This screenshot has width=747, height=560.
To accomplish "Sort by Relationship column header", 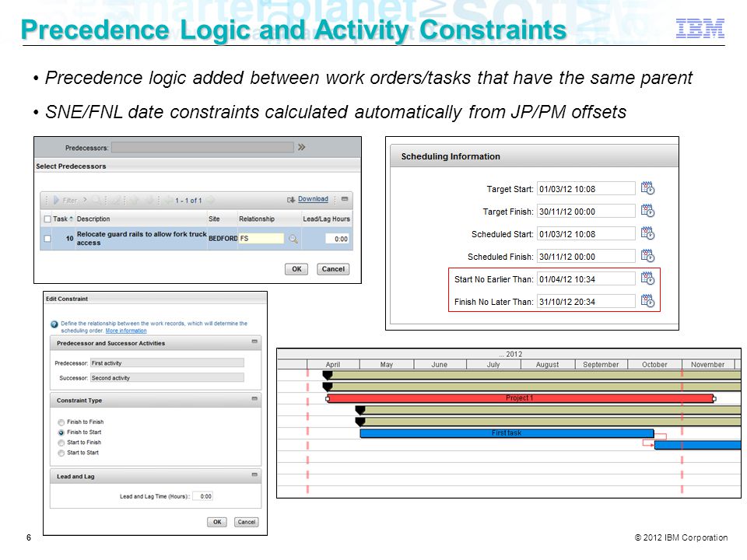I will [257, 219].
